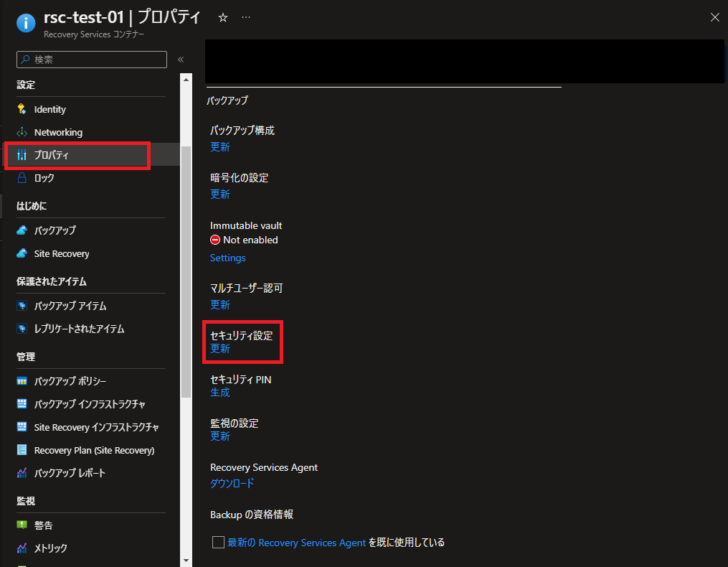728x567 pixels.
Task: Click the 'Recovery Services コンテナー' subtitle text
Action: pos(94,34)
